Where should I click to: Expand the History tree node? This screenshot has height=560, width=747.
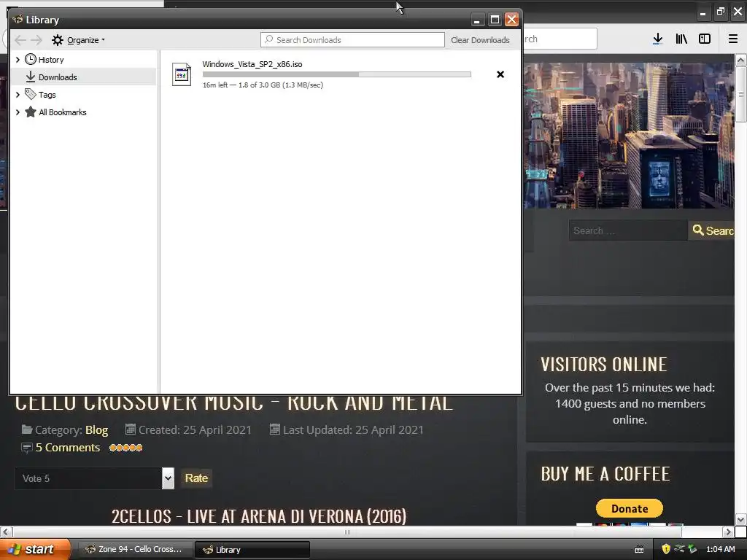18,60
